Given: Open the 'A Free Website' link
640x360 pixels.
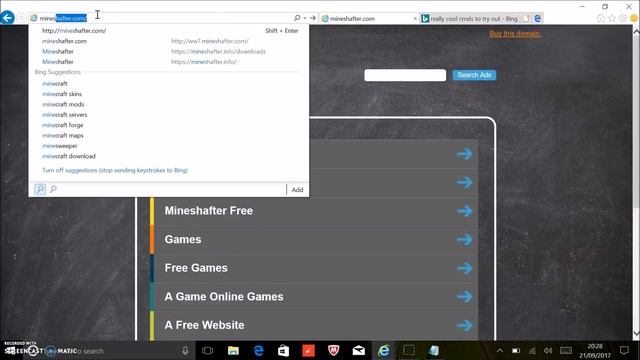Looking at the screenshot, I should [204, 325].
